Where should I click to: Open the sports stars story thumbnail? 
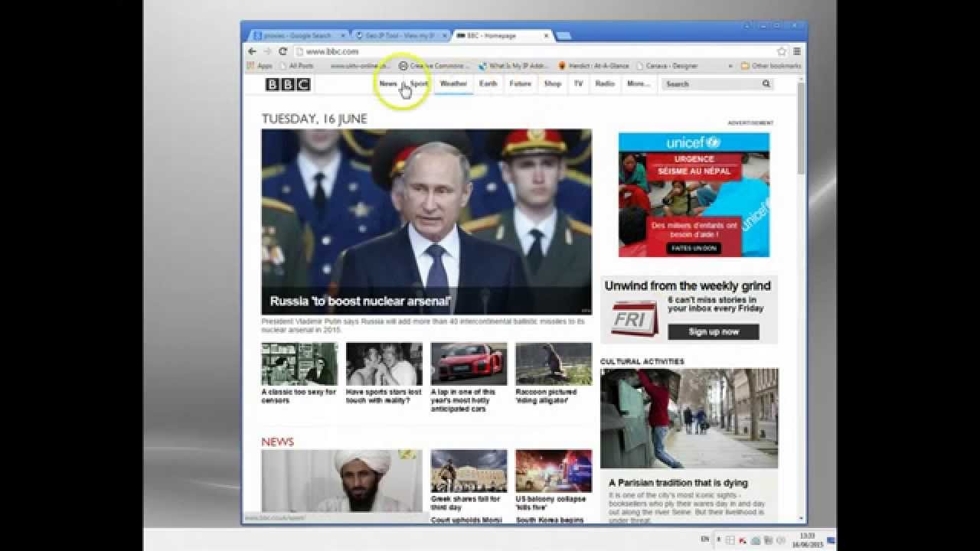pyautogui.click(x=384, y=364)
